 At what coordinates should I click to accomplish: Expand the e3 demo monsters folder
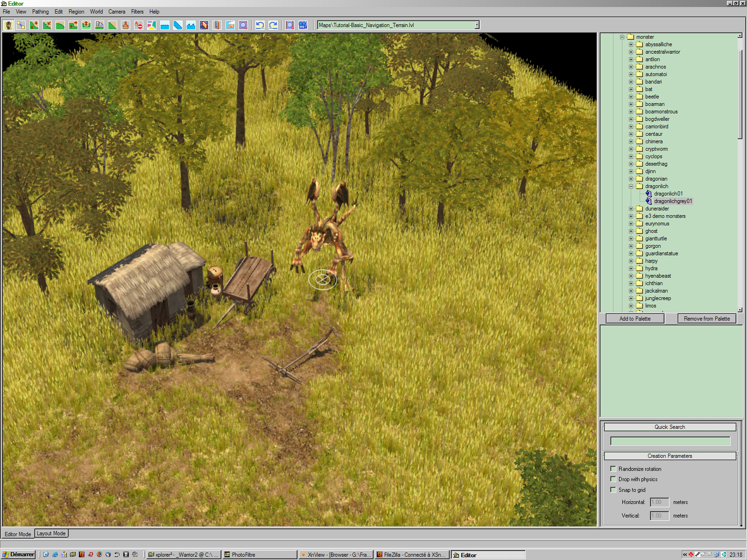point(631,216)
